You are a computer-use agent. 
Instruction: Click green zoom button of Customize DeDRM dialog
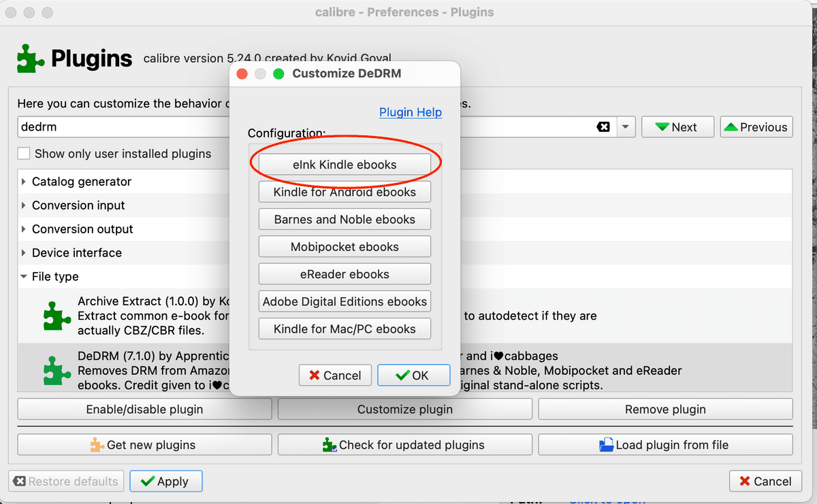pos(278,73)
